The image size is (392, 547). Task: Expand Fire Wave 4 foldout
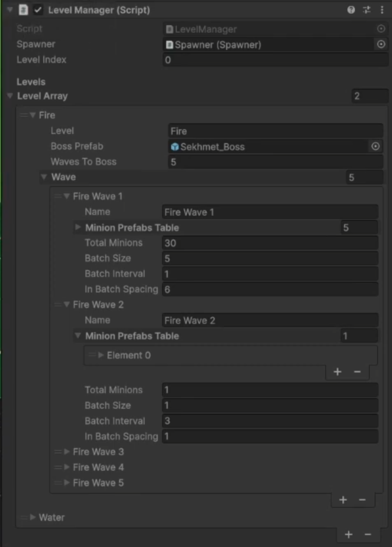pyautogui.click(x=66, y=467)
